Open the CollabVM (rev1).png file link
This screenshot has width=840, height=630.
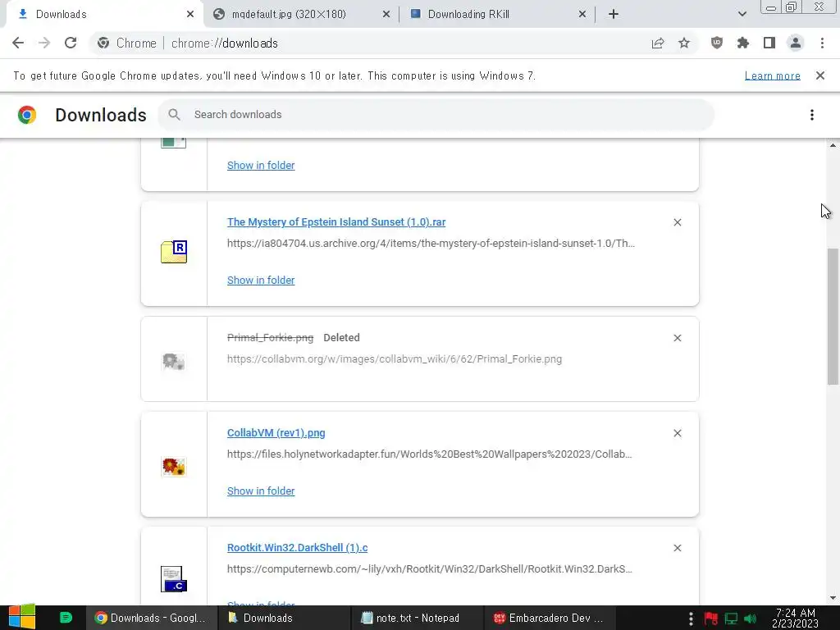click(276, 433)
